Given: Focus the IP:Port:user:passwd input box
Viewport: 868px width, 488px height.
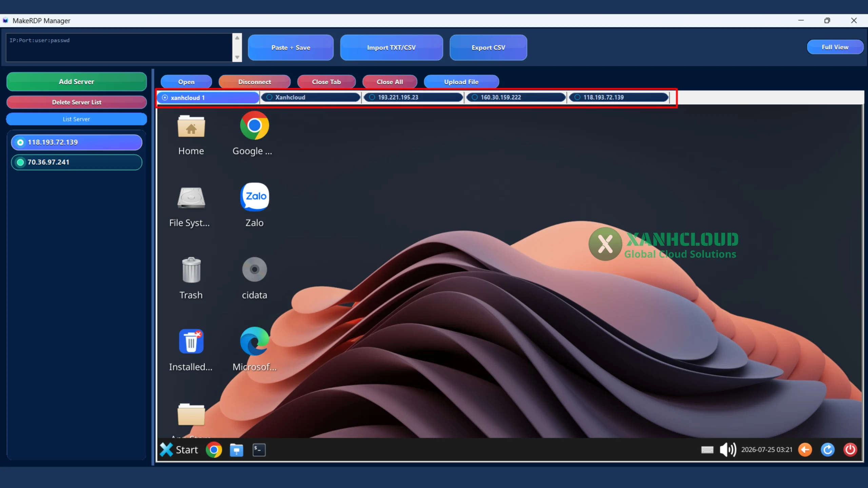Looking at the screenshot, I should (119, 47).
